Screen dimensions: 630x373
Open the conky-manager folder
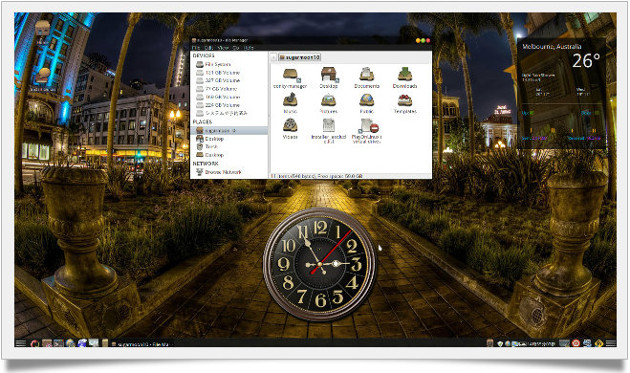[x=290, y=78]
